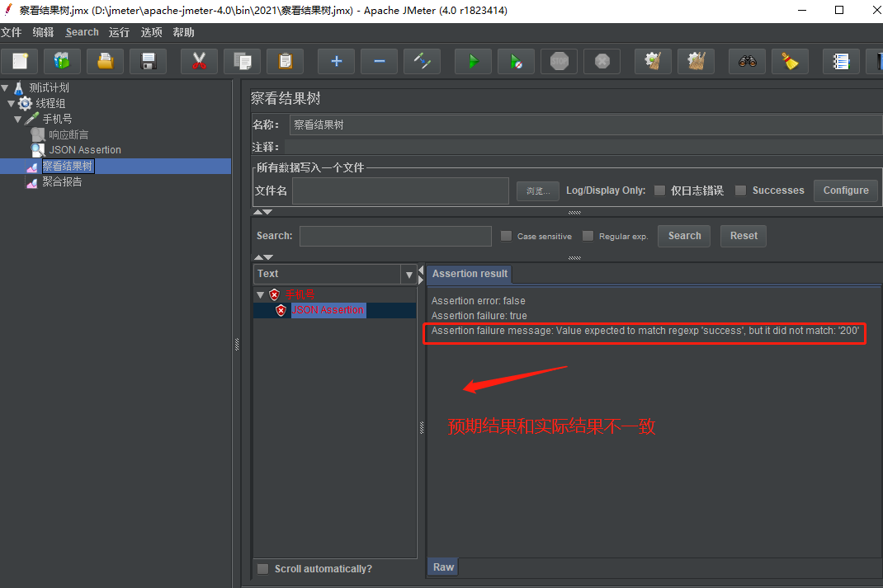Click the Reset button
Image resolution: width=883 pixels, height=588 pixels.
tap(744, 237)
